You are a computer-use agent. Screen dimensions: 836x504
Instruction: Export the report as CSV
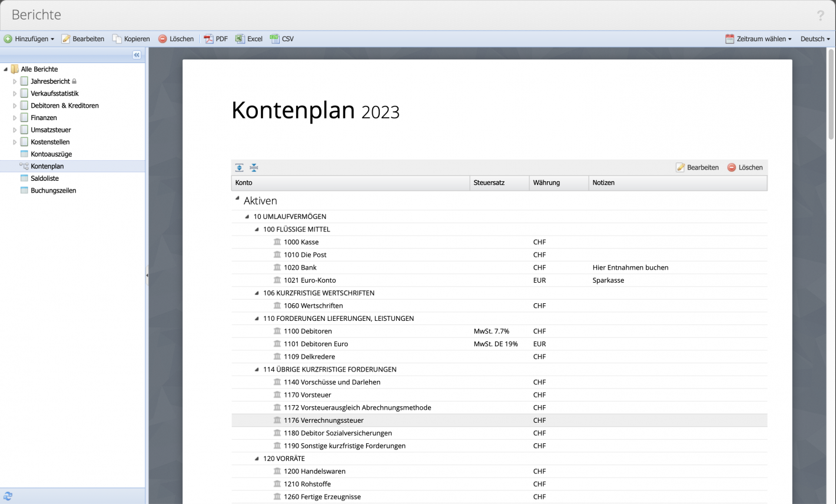pos(283,39)
